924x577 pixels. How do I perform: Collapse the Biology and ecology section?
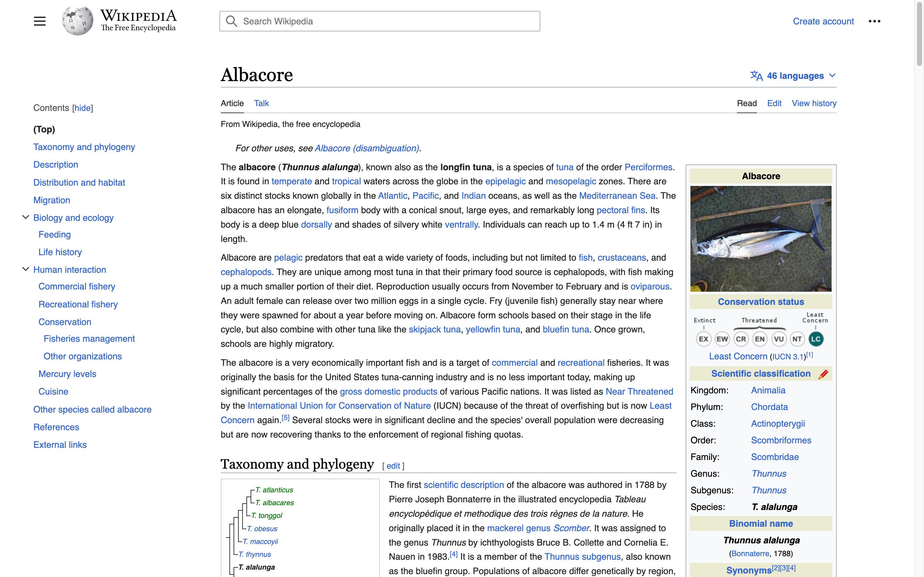pyautogui.click(x=25, y=217)
